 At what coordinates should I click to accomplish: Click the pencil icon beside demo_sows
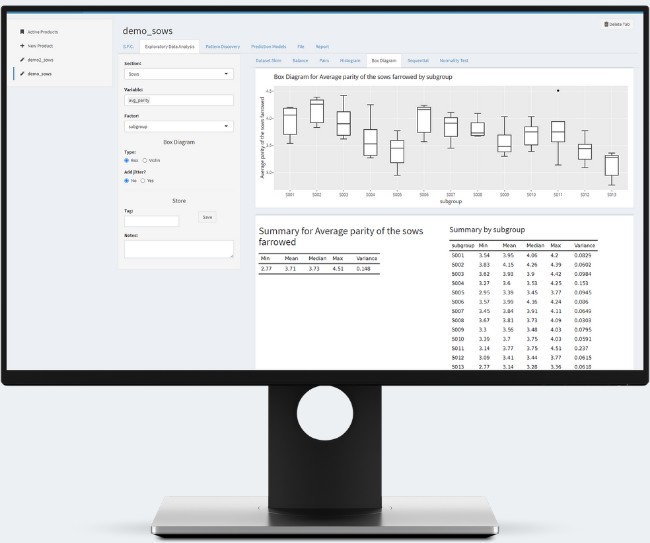pyautogui.click(x=22, y=74)
